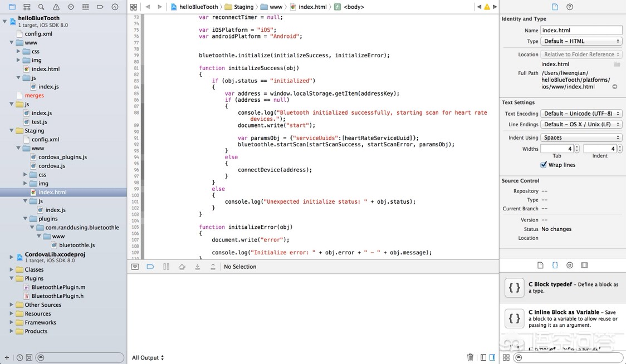Open the Line Endings dropdown
Viewport: 626px width, 364px height.
tap(581, 124)
